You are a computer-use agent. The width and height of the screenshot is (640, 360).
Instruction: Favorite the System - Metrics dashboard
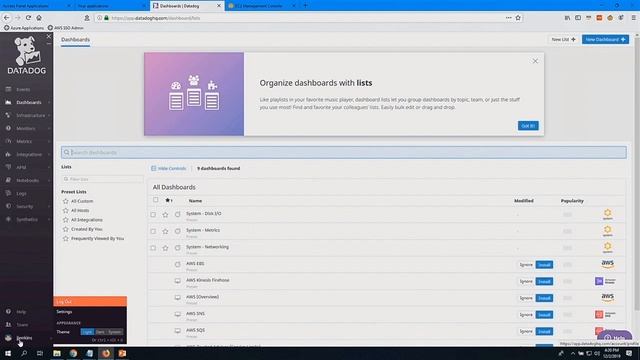165,231
